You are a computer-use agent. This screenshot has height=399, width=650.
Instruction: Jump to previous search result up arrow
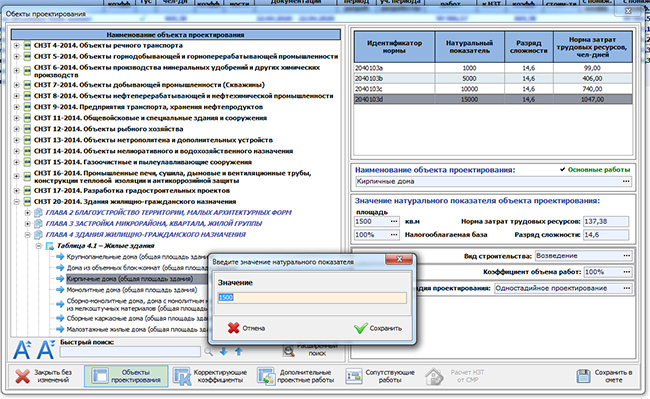pyautogui.click(x=239, y=352)
